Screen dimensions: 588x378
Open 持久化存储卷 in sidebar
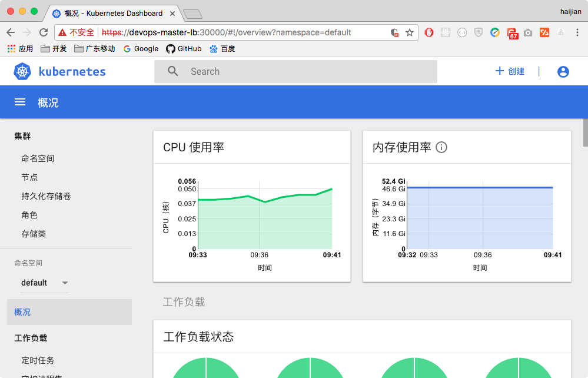(46, 196)
